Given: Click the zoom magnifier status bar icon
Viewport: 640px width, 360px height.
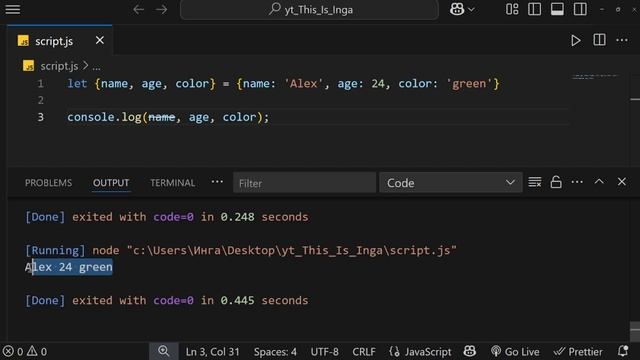Looking at the screenshot, I should tap(164, 351).
